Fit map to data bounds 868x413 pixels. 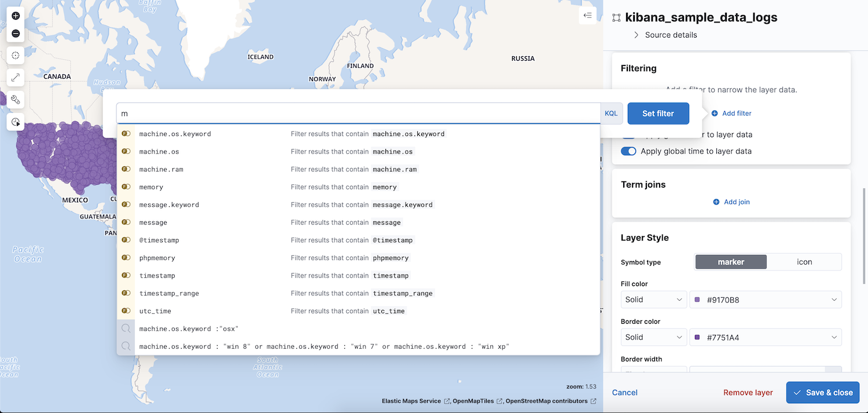point(16,77)
